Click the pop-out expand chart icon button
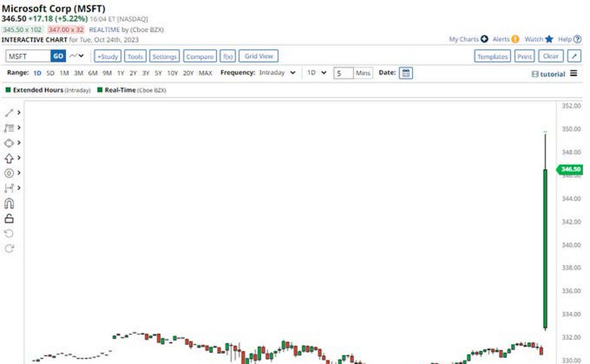The height and width of the screenshot is (364, 590). [574, 56]
